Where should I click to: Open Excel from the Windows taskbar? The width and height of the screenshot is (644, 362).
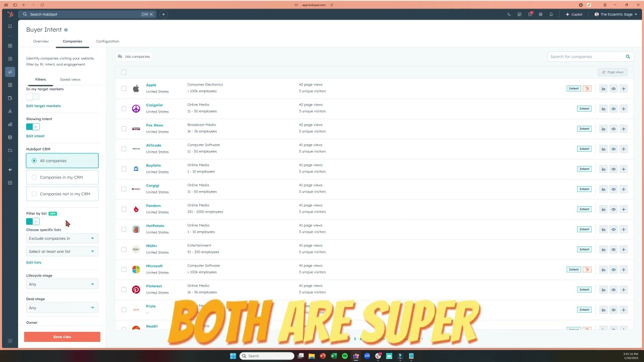click(x=334, y=356)
